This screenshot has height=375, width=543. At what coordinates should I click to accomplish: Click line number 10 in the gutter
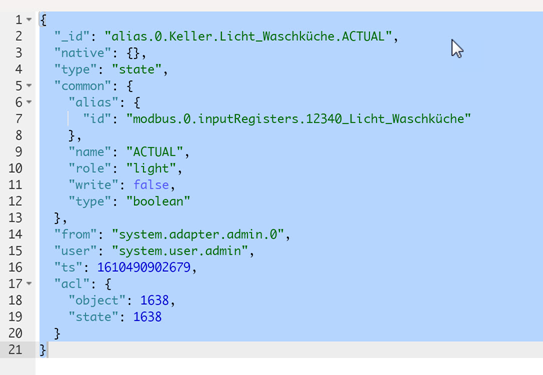coord(15,169)
